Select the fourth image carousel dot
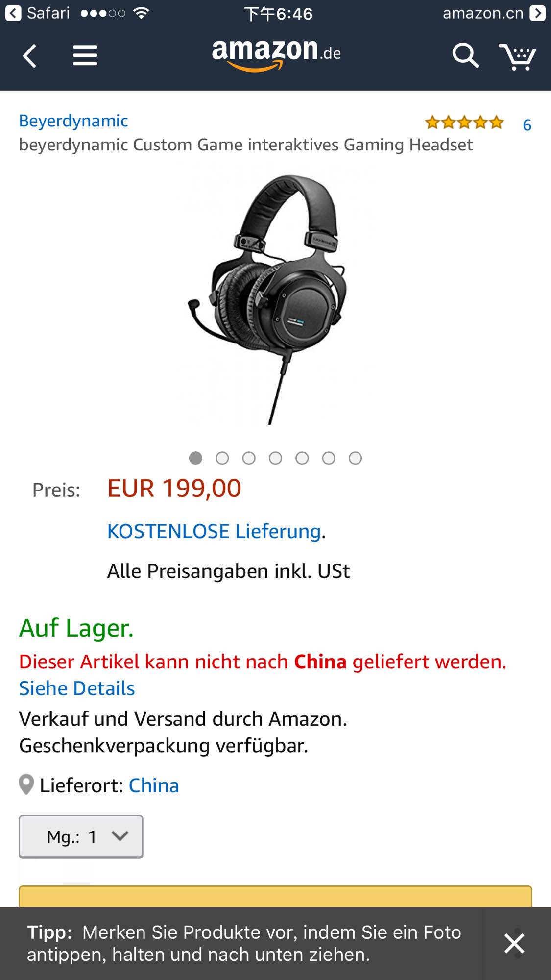The height and width of the screenshot is (980, 551). point(276,458)
